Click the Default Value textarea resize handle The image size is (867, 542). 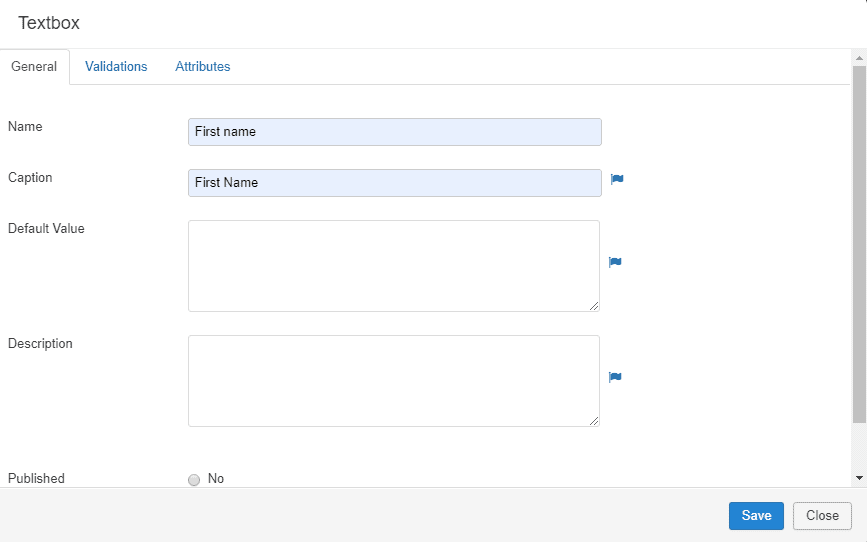coord(594,306)
